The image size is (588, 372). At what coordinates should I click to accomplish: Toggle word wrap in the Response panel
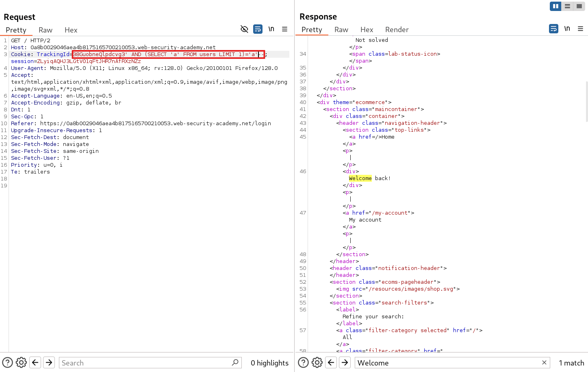pos(553,28)
